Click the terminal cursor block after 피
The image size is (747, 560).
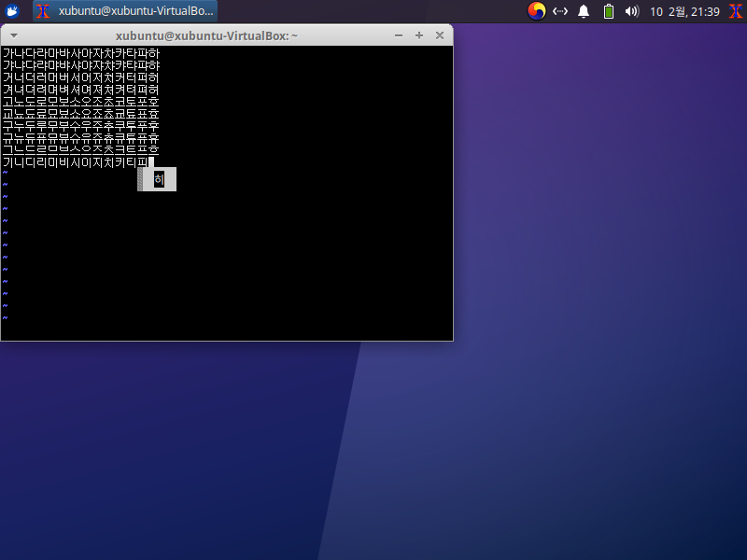151,162
